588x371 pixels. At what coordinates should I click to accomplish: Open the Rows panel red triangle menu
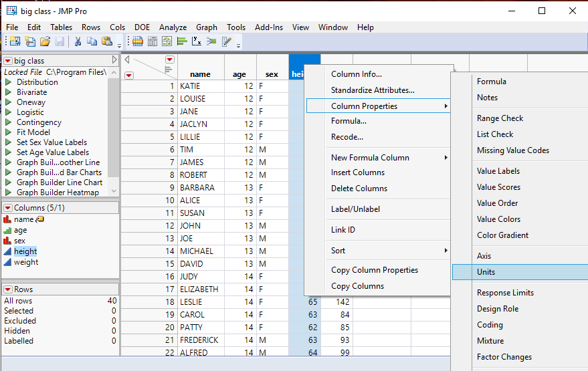pos(8,289)
